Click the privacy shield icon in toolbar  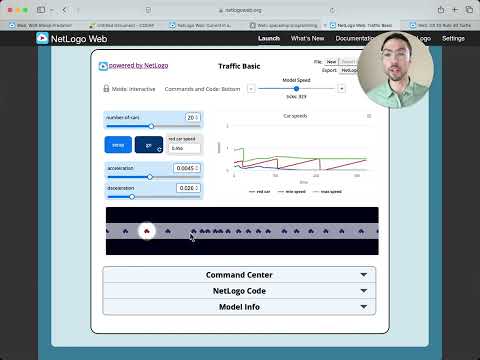(x=148, y=10)
